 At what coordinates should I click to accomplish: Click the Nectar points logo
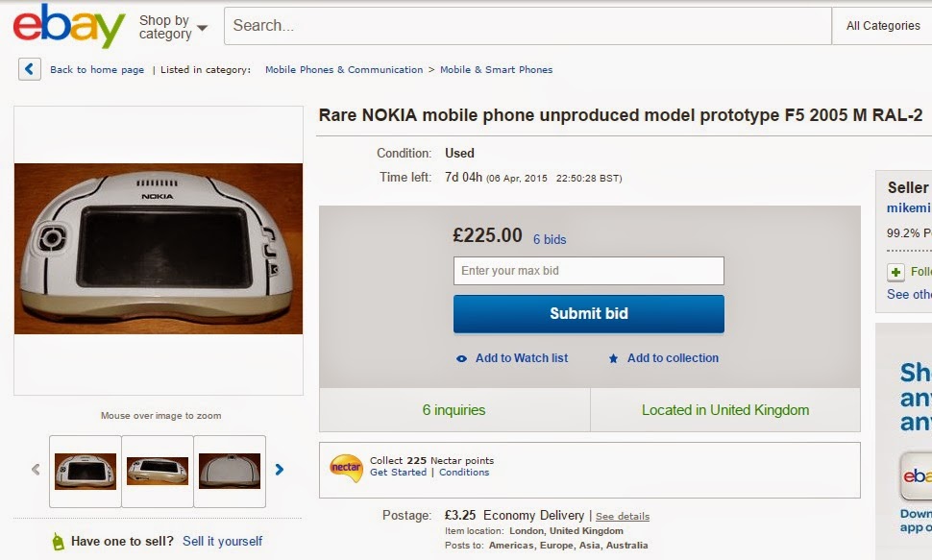pyautogui.click(x=345, y=468)
